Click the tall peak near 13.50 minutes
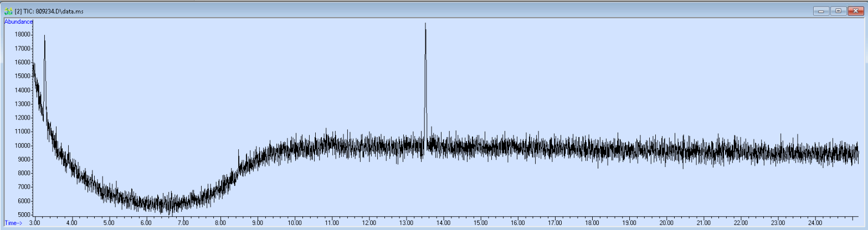The height and width of the screenshot is (230, 868). tap(425, 83)
